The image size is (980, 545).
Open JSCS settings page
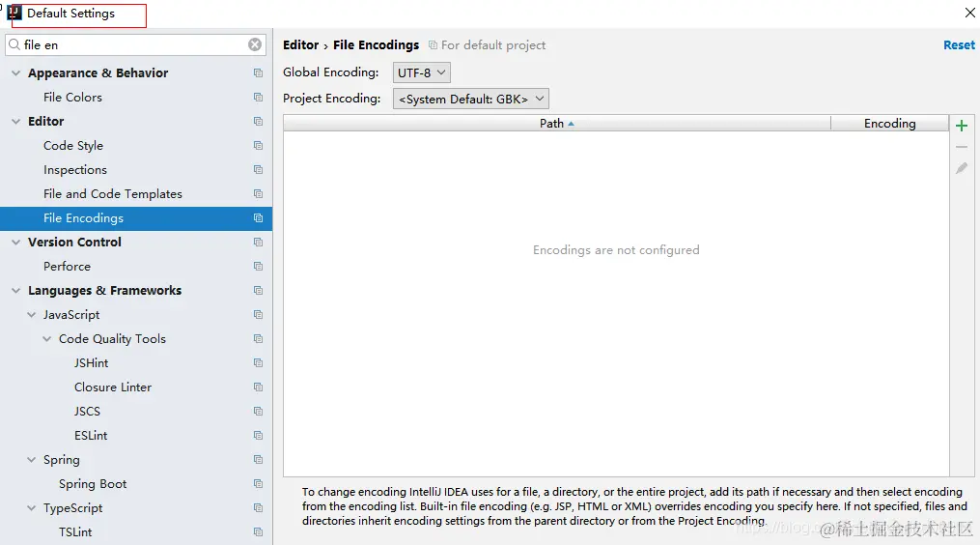pos(87,411)
